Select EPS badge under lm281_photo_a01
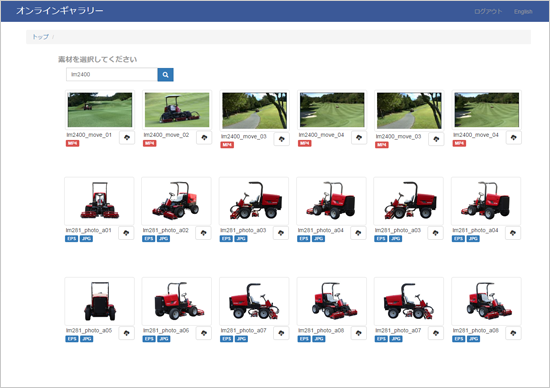The image size is (550, 388). click(x=72, y=239)
